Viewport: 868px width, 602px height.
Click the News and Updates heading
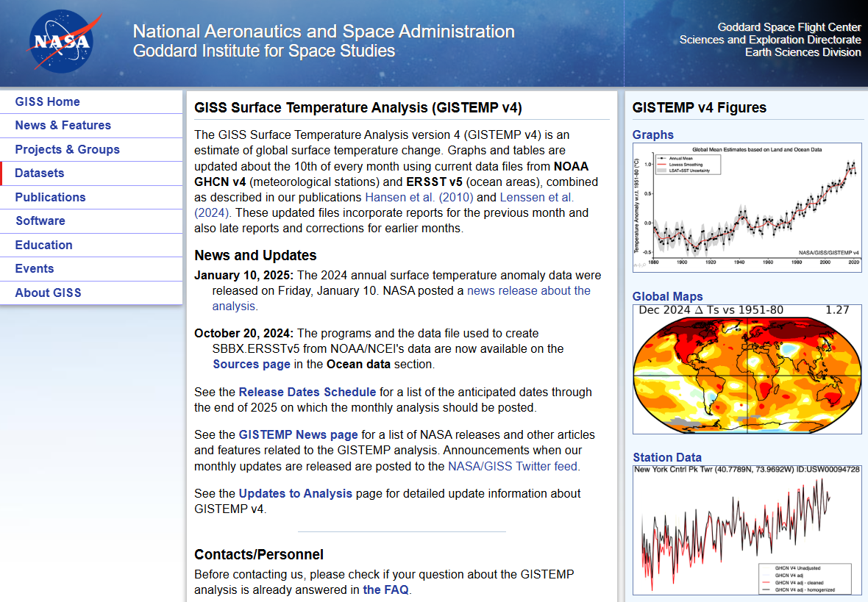pos(255,256)
